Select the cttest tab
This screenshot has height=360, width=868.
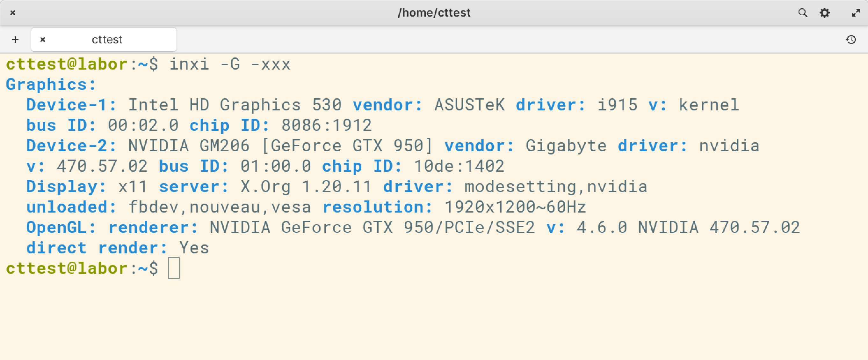(107, 40)
